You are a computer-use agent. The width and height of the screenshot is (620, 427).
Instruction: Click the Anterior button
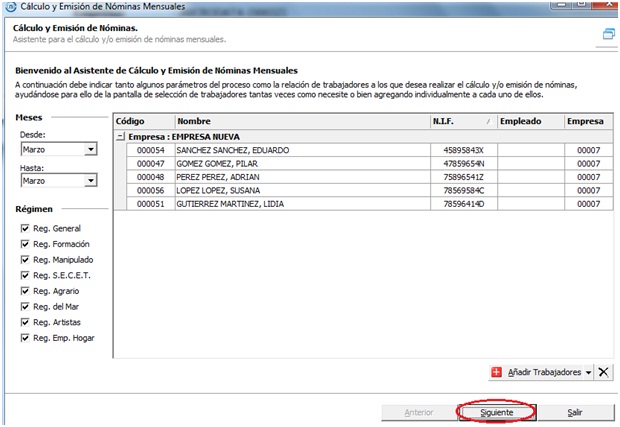(x=419, y=413)
